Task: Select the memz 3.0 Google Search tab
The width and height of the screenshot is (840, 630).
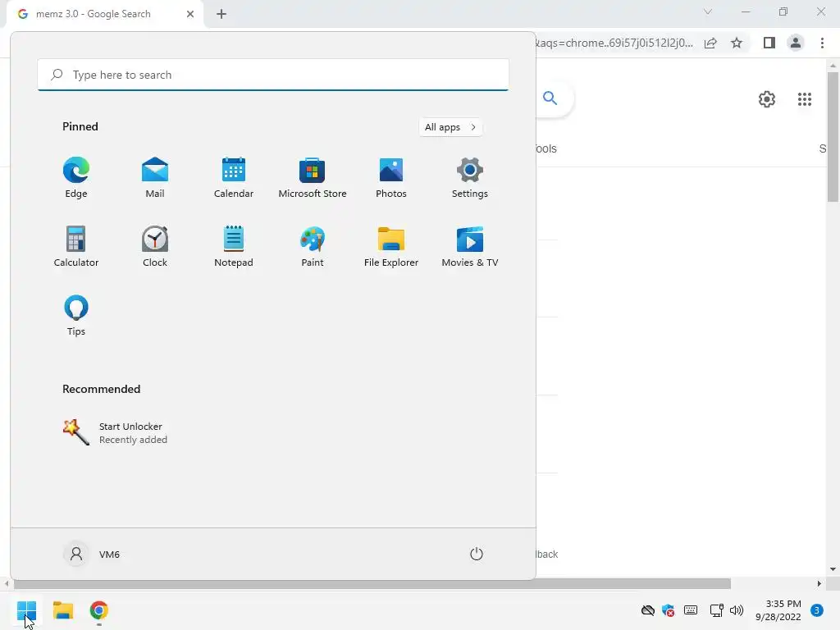Action: [94, 14]
